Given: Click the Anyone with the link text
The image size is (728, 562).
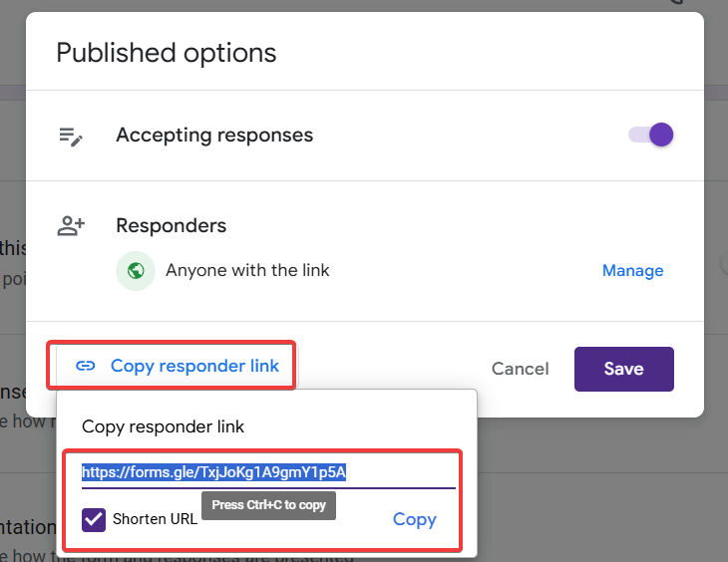Looking at the screenshot, I should [x=247, y=270].
